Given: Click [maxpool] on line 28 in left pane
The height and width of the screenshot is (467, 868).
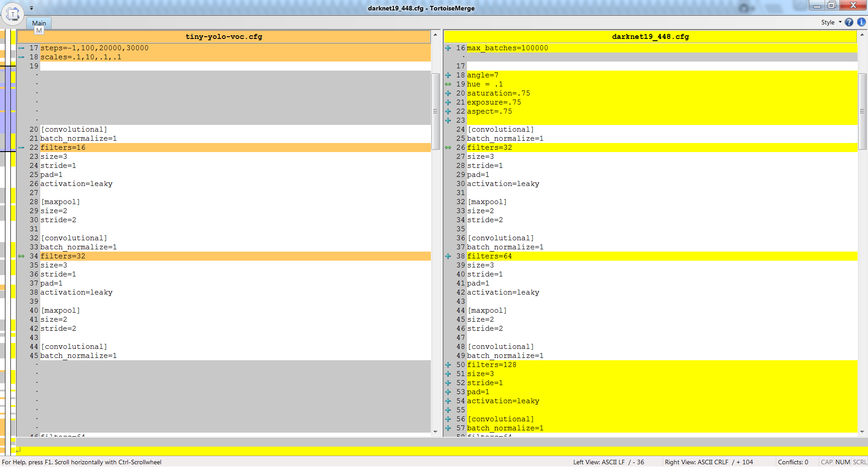Looking at the screenshot, I should point(61,202).
